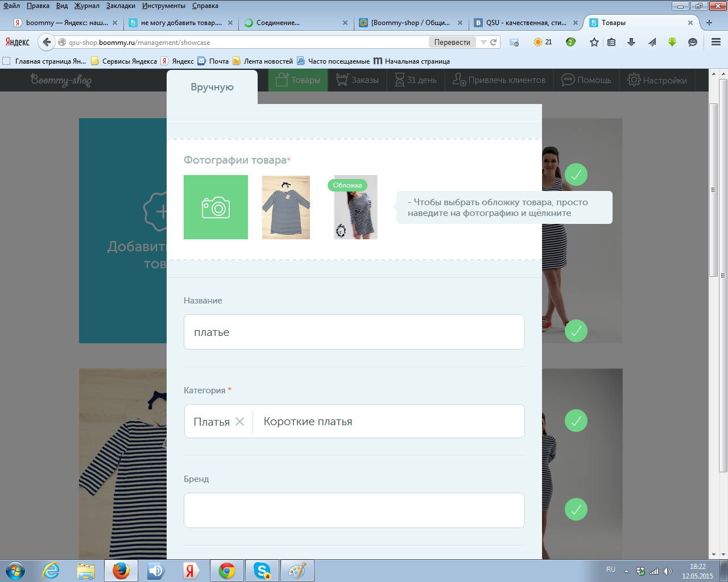This screenshot has height=582, width=728.
Task: Click into the Бренд input field
Action: (x=354, y=510)
